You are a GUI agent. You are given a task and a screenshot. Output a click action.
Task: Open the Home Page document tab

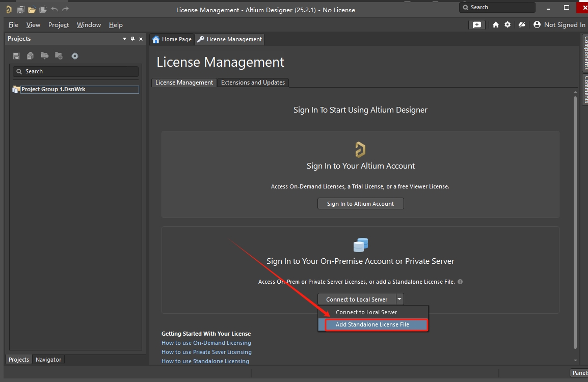point(172,39)
